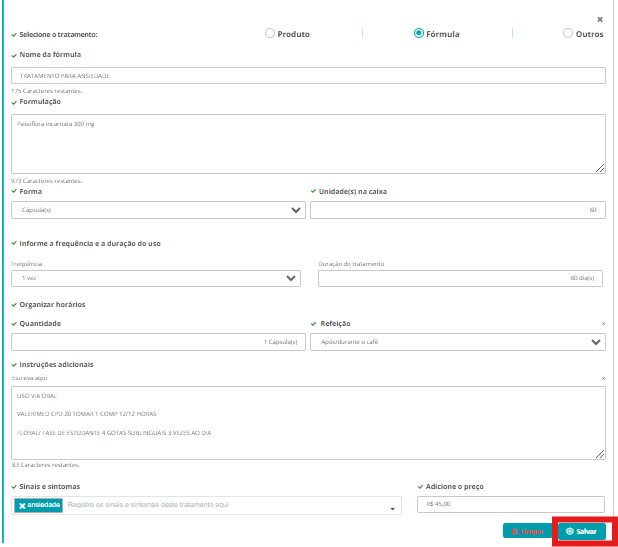The width and height of the screenshot is (618, 547).
Task: Open the Forma dropdown showing Cápsula(s)
Action: [x=158, y=210]
